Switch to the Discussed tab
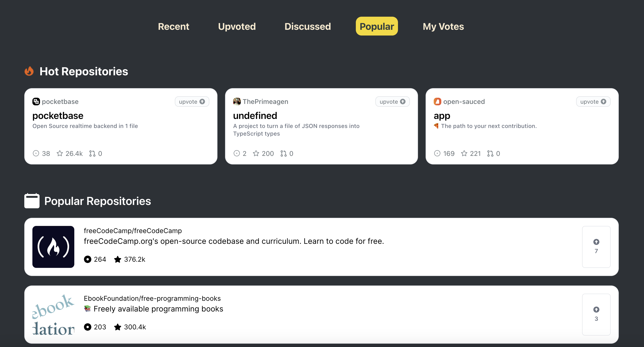The width and height of the screenshot is (644, 347). (x=307, y=26)
